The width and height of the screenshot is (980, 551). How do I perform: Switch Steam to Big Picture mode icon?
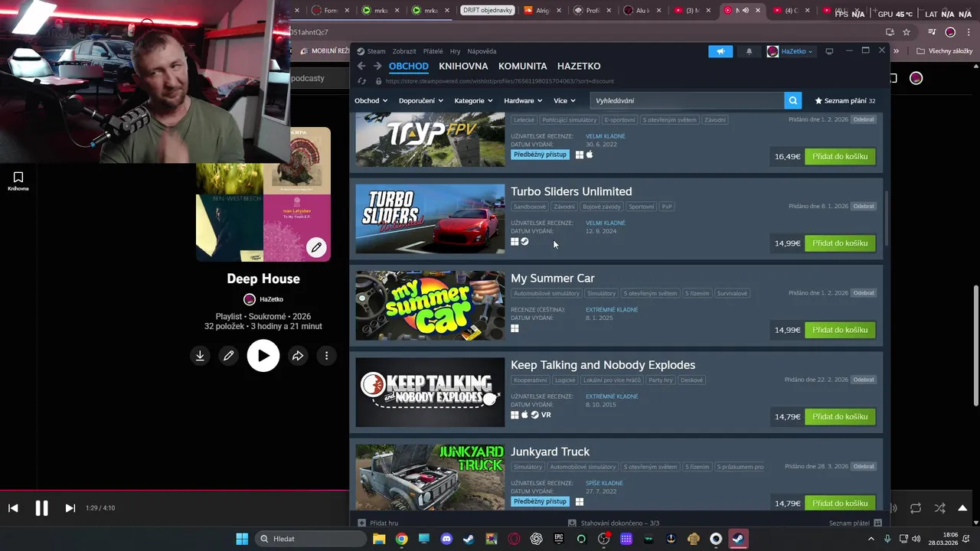(829, 51)
